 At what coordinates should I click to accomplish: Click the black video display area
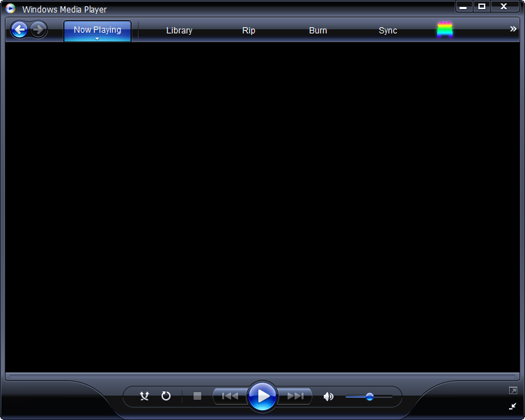point(262,207)
